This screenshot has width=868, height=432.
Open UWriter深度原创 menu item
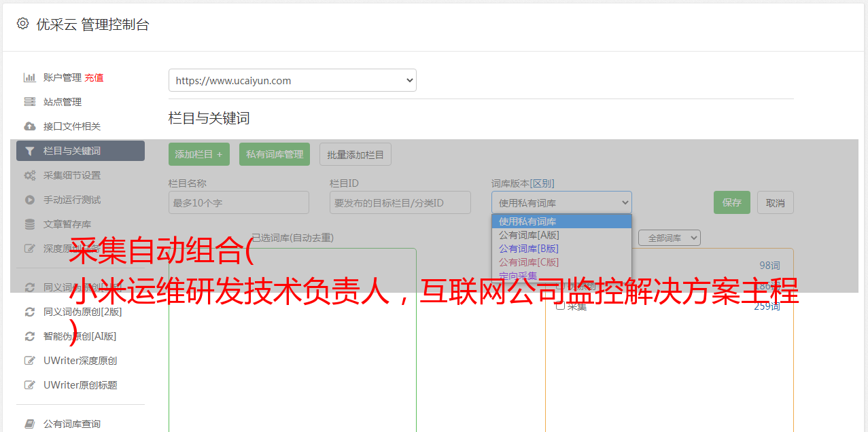[80, 361]
